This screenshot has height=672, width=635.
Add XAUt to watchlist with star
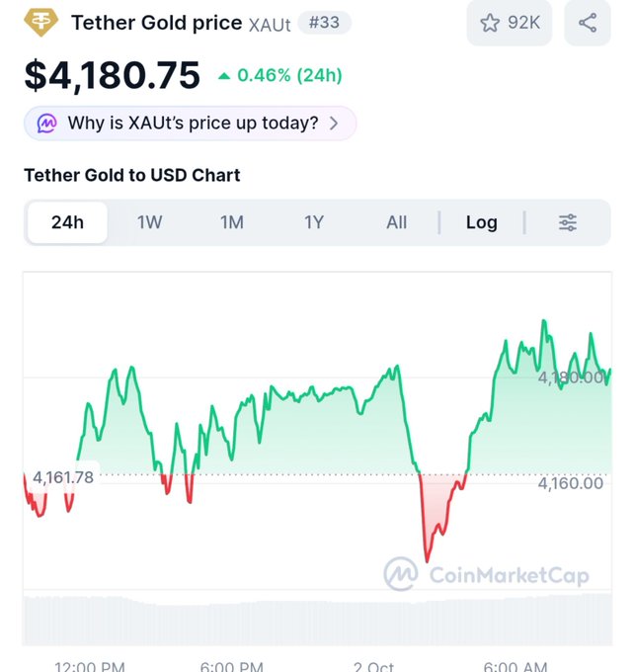pos(490,23)
